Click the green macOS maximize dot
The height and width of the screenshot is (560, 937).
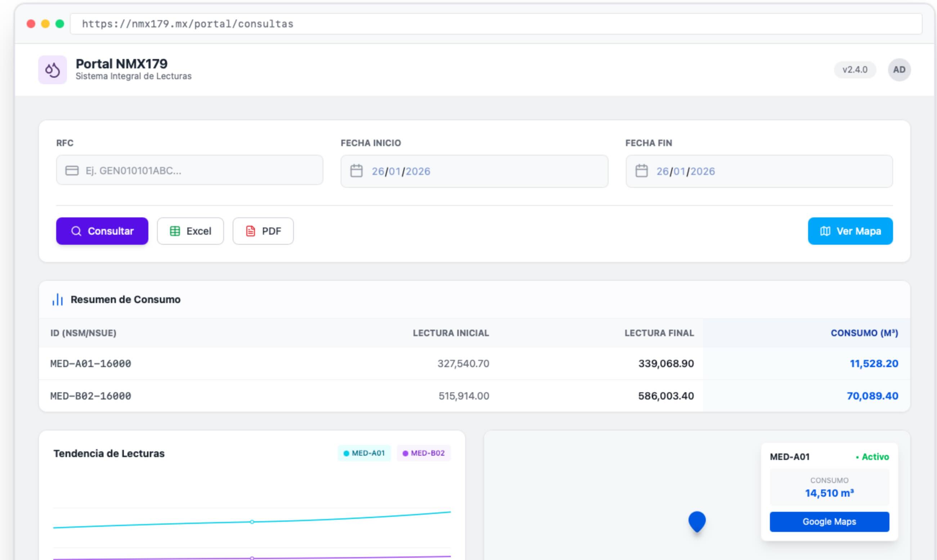60,24
